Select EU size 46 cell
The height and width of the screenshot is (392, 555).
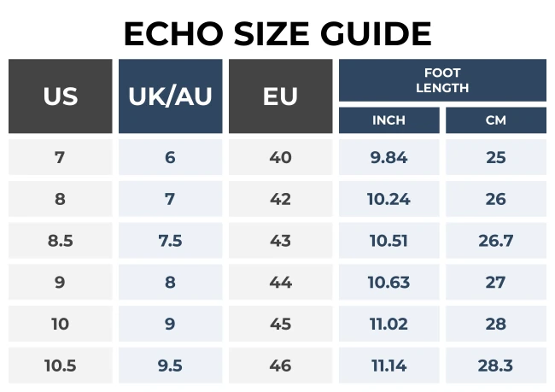tap(280, 366)
